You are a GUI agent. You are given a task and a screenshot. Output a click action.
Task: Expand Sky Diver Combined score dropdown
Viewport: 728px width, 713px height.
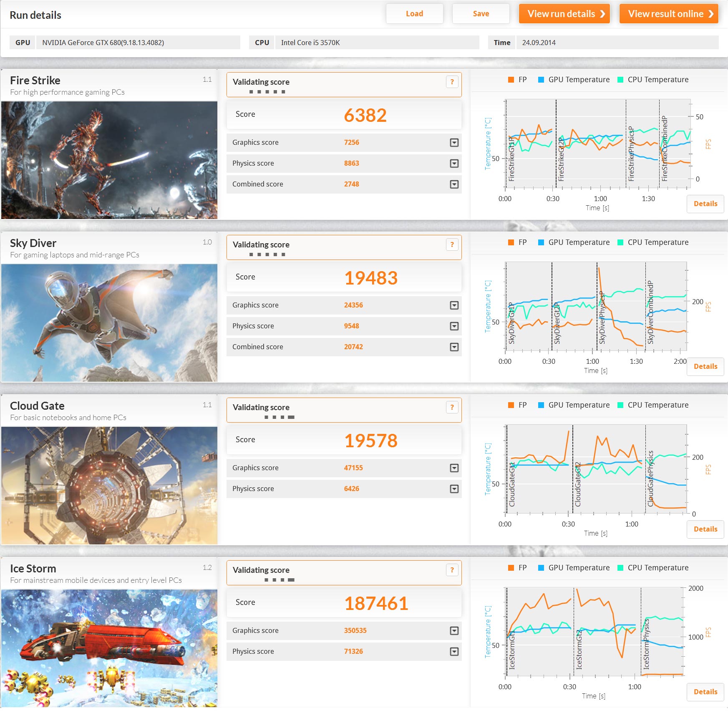coord(454,347)
